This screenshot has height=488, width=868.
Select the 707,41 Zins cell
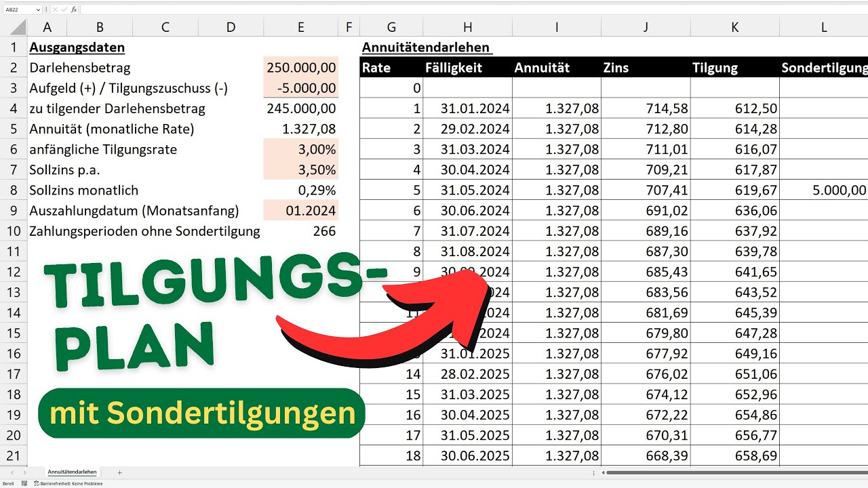[x=646, y=190]
